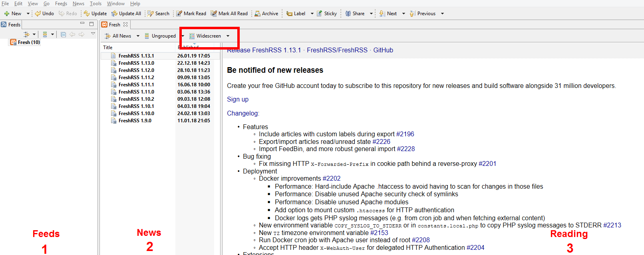The width and height of the screenshot is (644, 255).
Task: Open the Edit menu
Action: point(18,4)
